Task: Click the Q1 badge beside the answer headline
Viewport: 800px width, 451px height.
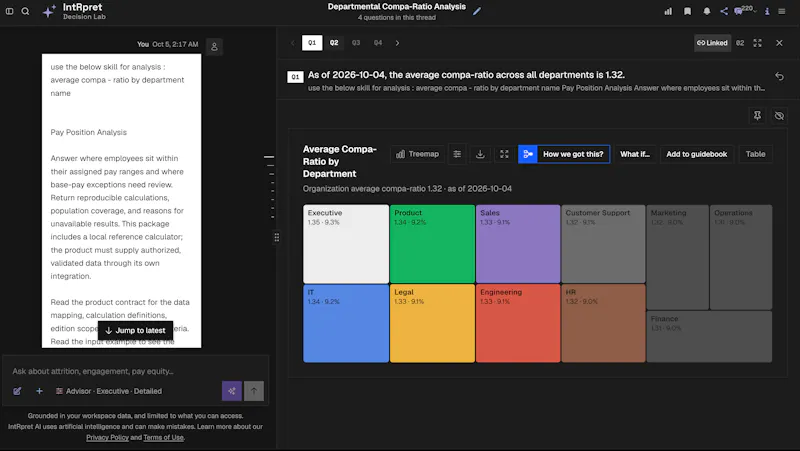Action: 295,77
